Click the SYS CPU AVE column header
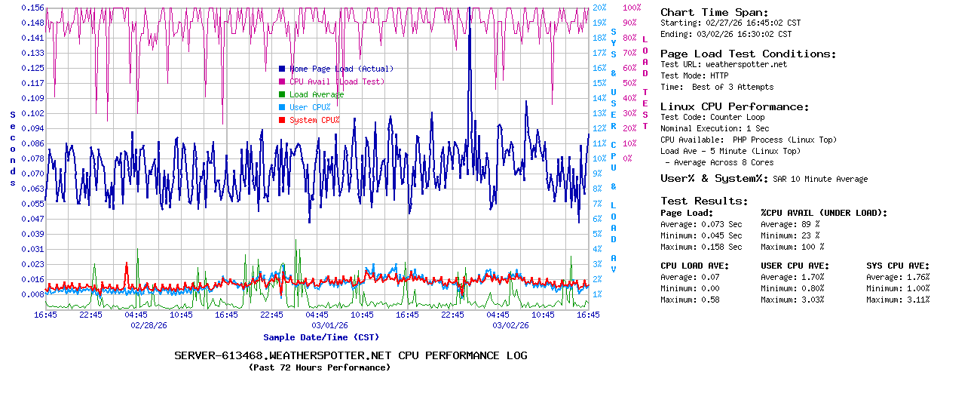The image size is (980, 415). (x=898, y=266)
